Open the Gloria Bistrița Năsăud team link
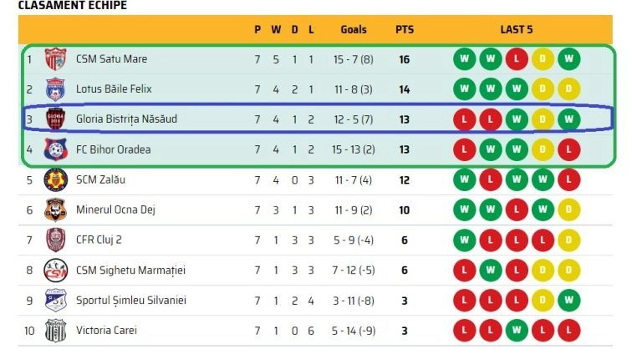Screen dimensions: 642x364 coord(126,119)
